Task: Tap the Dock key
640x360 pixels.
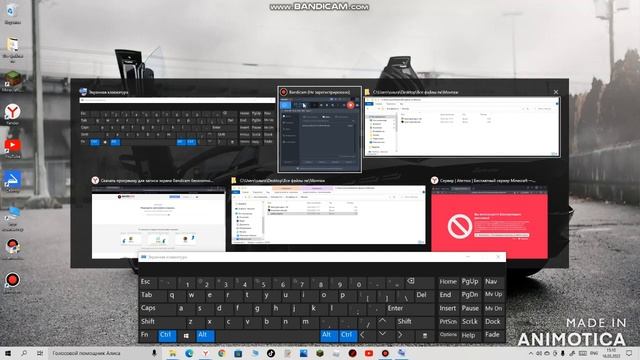Action: (x=493, y=322)
